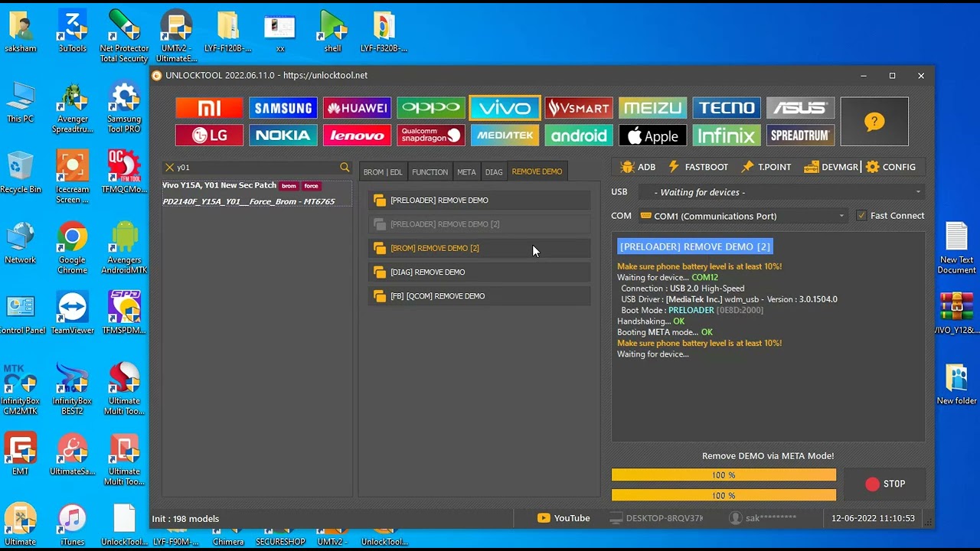The image size is (980, 551).
Task: Run [FB] [QCOM] REMOVE DEMO
Action: pyautogui.click(x=479, y=296)
